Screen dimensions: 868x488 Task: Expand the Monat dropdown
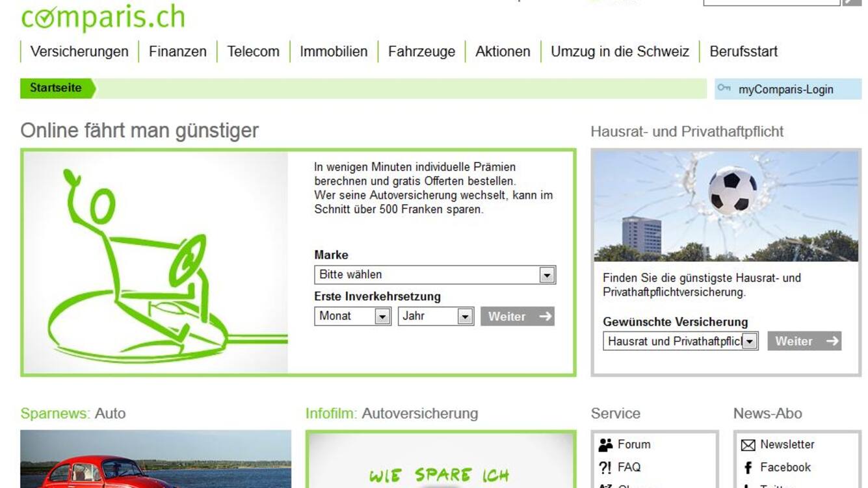pos(352,316)
